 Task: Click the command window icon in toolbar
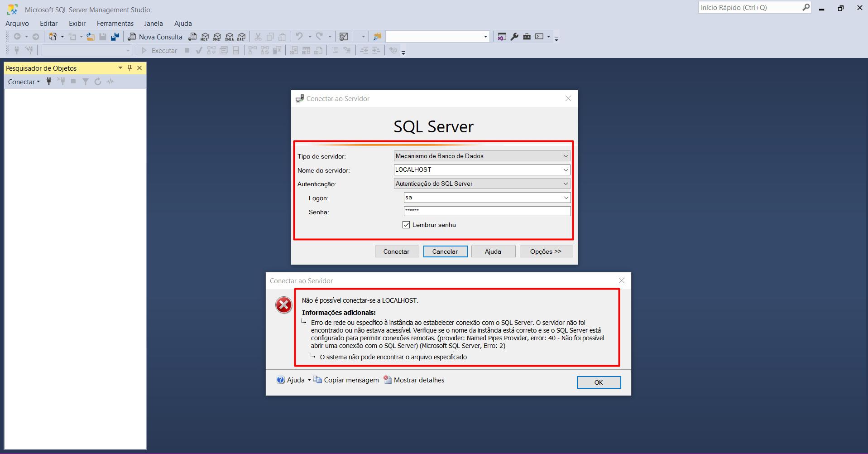tap(539, 37)
